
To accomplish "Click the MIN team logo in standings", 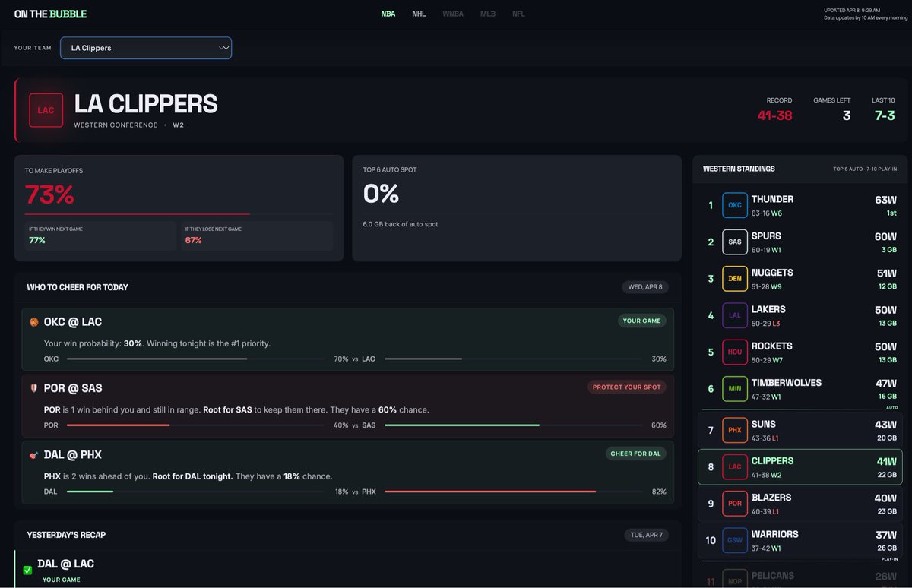I will coord(735,389).
